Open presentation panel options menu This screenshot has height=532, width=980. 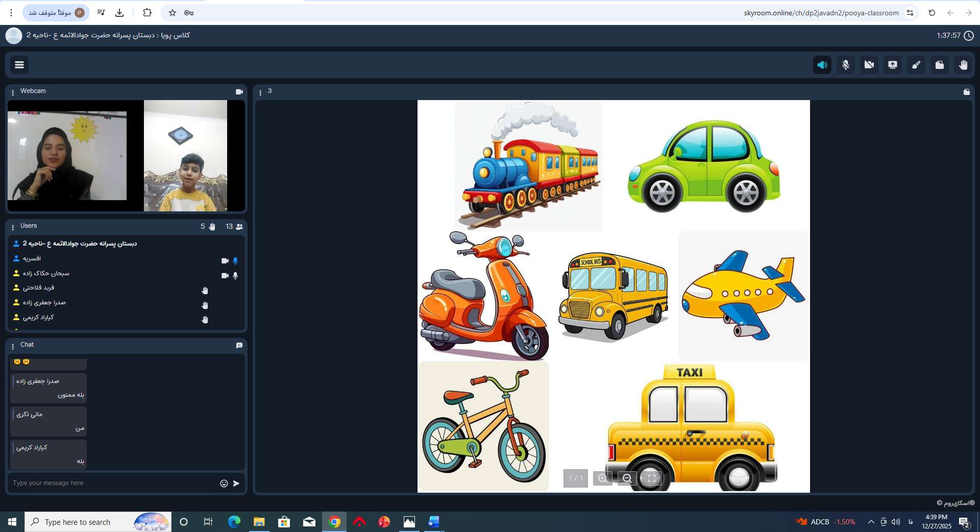[260, 92]
